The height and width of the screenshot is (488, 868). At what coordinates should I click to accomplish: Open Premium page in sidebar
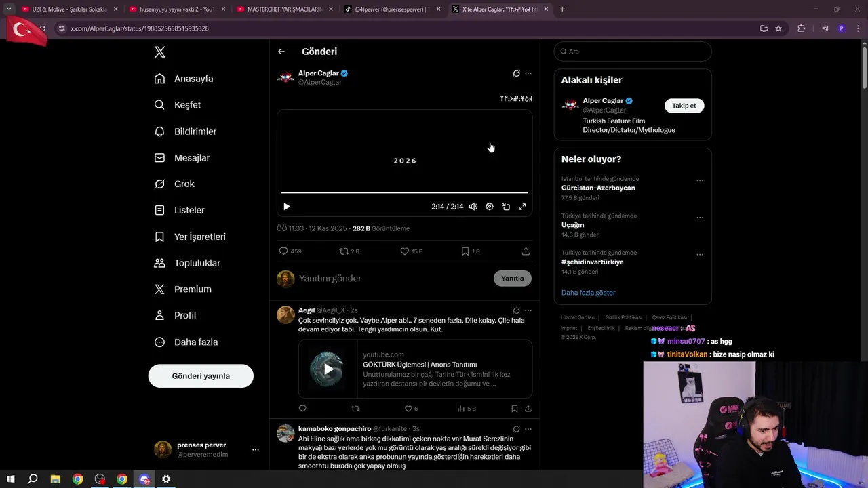[182, 289]
